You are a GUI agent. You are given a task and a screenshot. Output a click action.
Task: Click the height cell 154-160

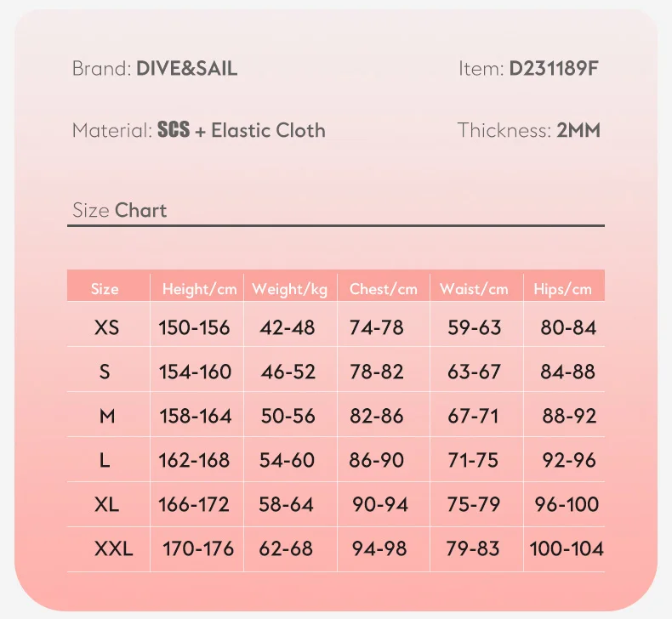pyautogui.click(x=195, y=372)
